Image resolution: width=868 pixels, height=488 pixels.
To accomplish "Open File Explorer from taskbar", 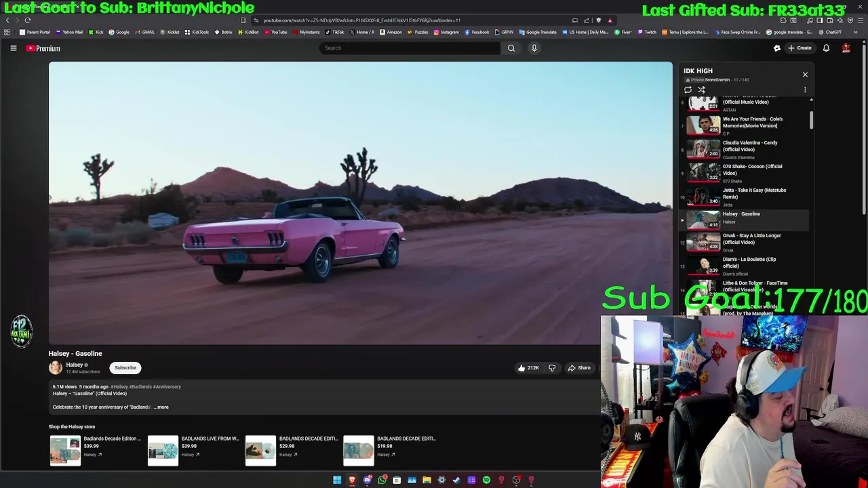I will pyautogui.click(x=427, y=480).
